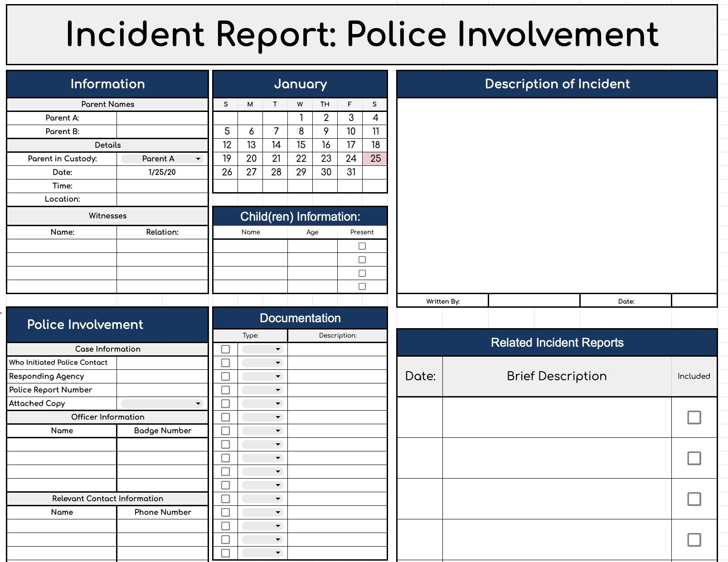
Task: Click the January month header
Action: click(x=300, y=84)
